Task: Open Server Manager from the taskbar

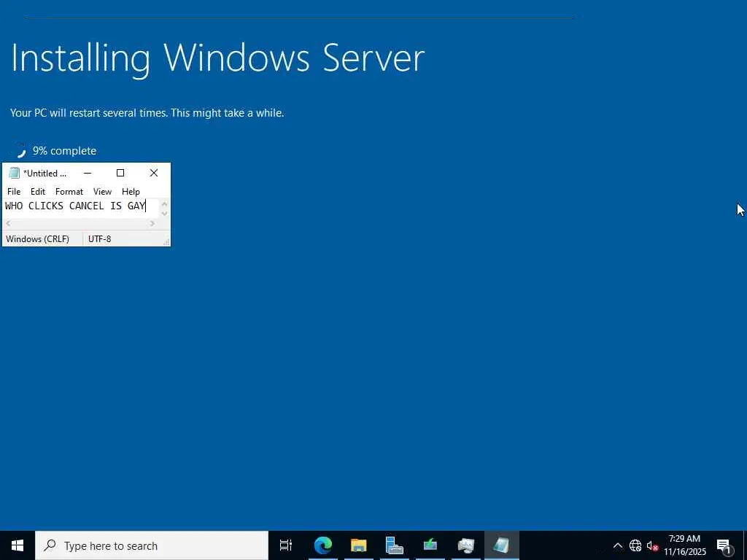Action: click(x=394, y=545)
